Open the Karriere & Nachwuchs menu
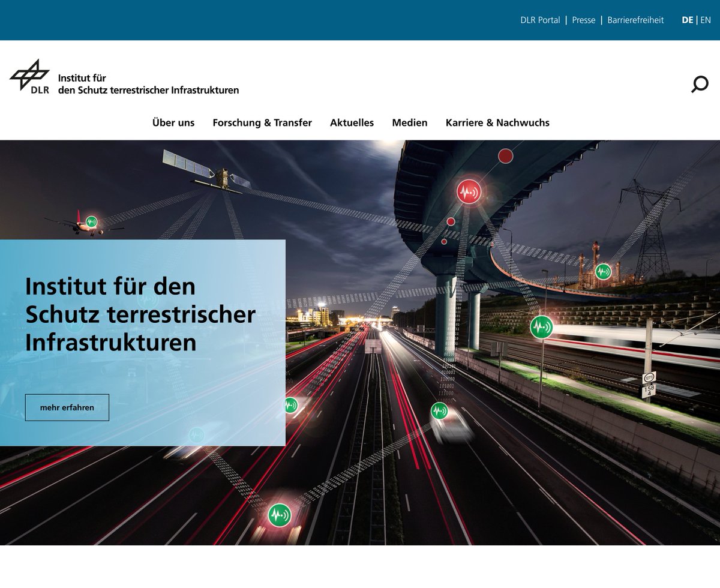The image size is (720, 588). [497, 122]
